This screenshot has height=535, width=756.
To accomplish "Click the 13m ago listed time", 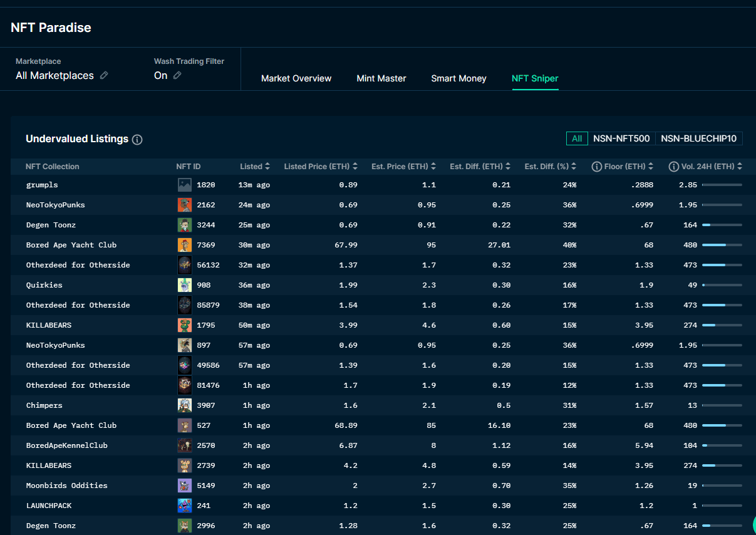I will point(254,185).
